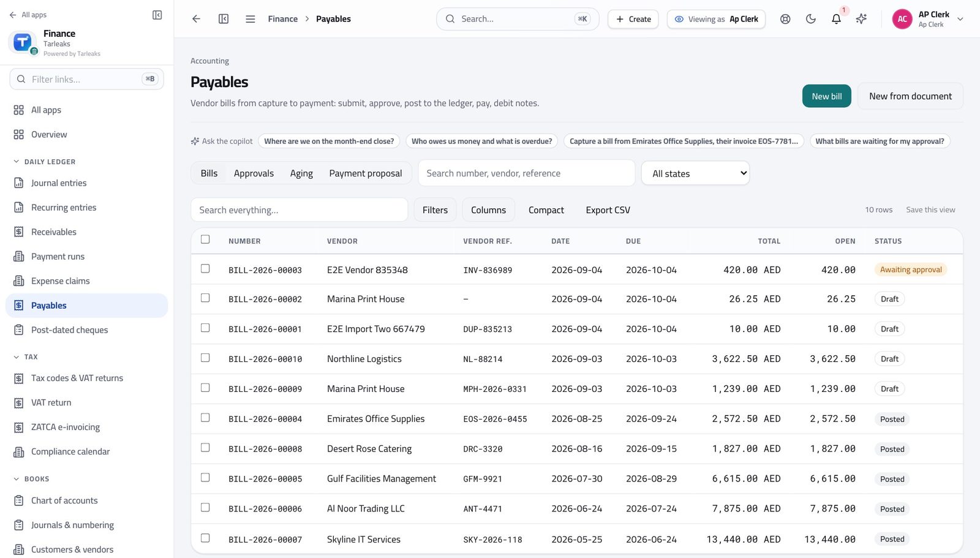Screen dimensions: 980x558
Task: Expand the AP Clerk account chevron
Action: click(x=960, y=19)
